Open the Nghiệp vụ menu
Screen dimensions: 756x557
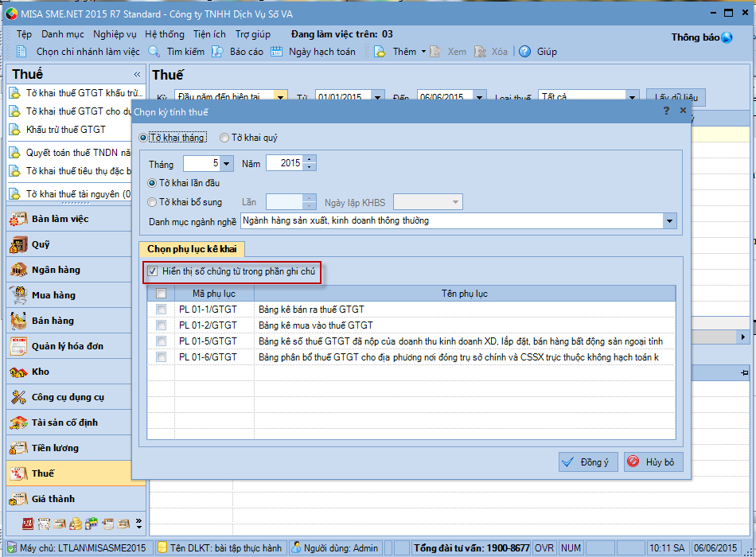coord(115,34)
